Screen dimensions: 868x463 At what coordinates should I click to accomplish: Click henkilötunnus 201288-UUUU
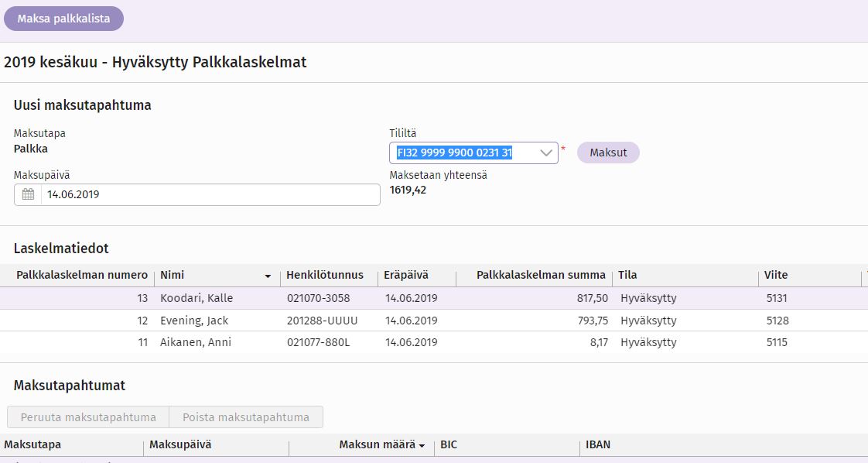tap(322, 320)
